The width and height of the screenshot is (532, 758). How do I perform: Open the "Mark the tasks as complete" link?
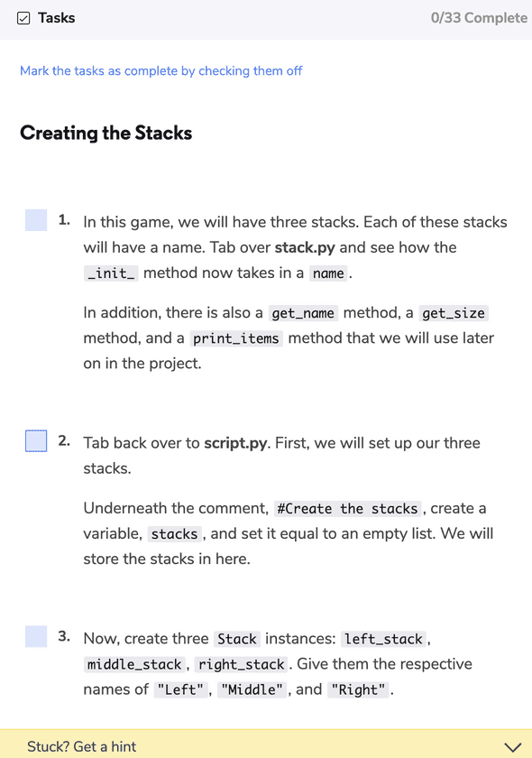pos(161,70)
